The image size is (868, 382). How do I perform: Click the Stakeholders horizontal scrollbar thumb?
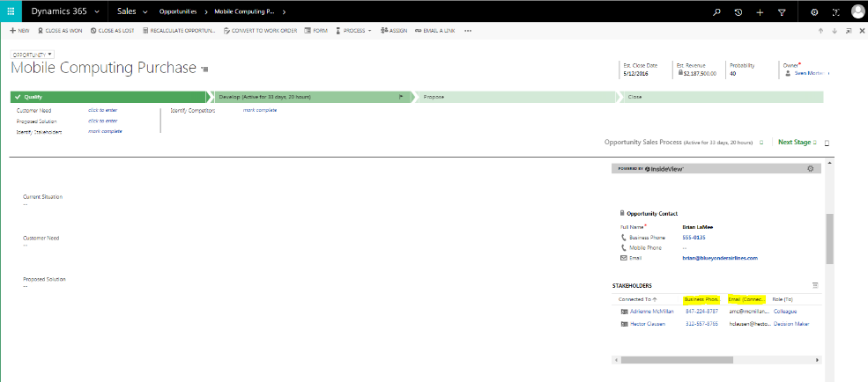677,360
